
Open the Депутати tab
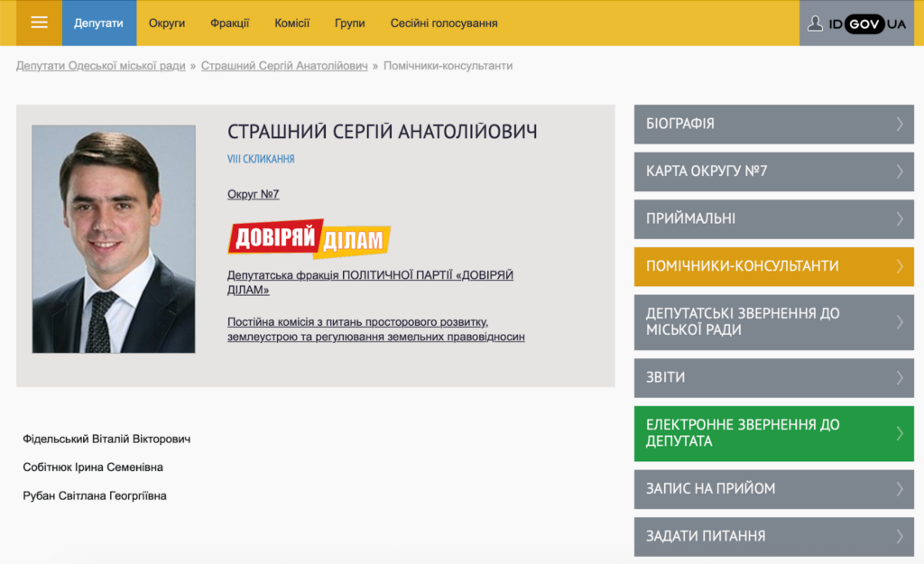tap(99, 23)
